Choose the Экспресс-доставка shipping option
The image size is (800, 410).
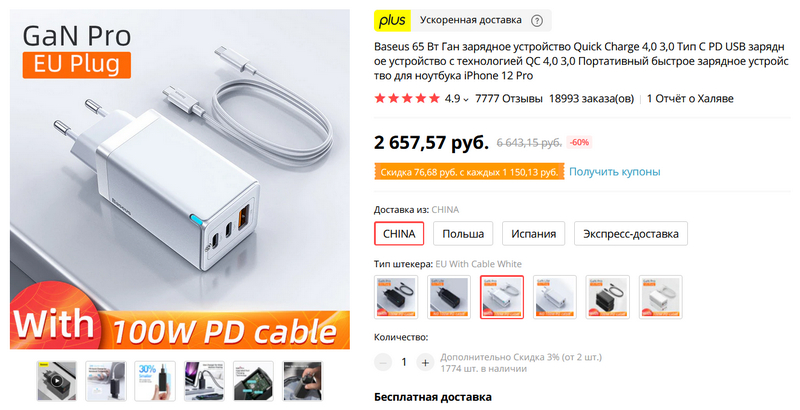click(x=631, y=234)
